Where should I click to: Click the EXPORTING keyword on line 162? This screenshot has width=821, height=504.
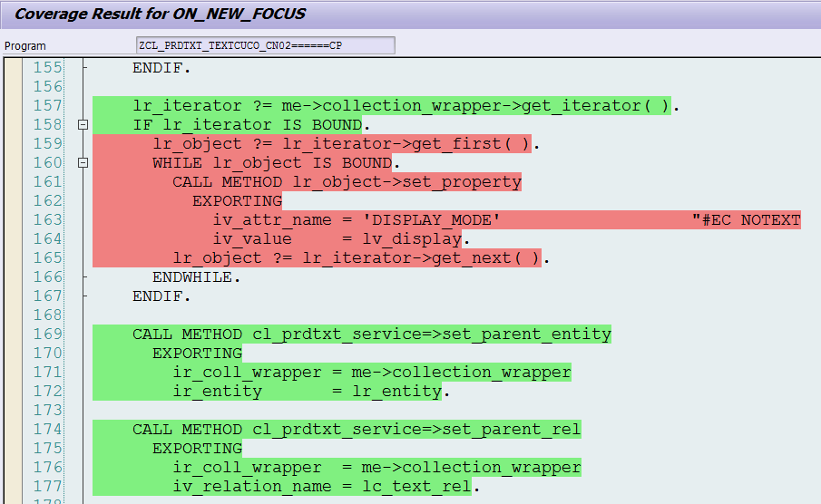point(237,201)
